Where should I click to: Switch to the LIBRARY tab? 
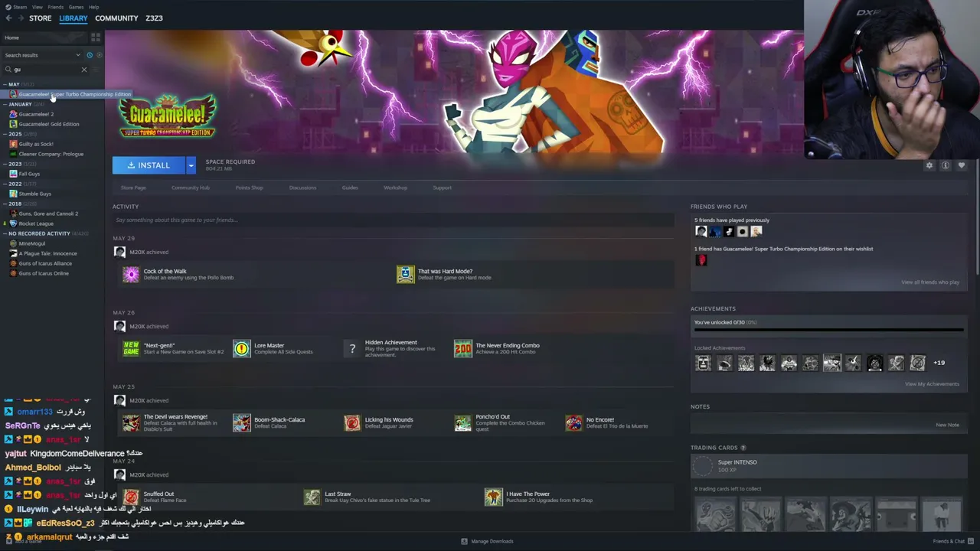coord(73,18)
